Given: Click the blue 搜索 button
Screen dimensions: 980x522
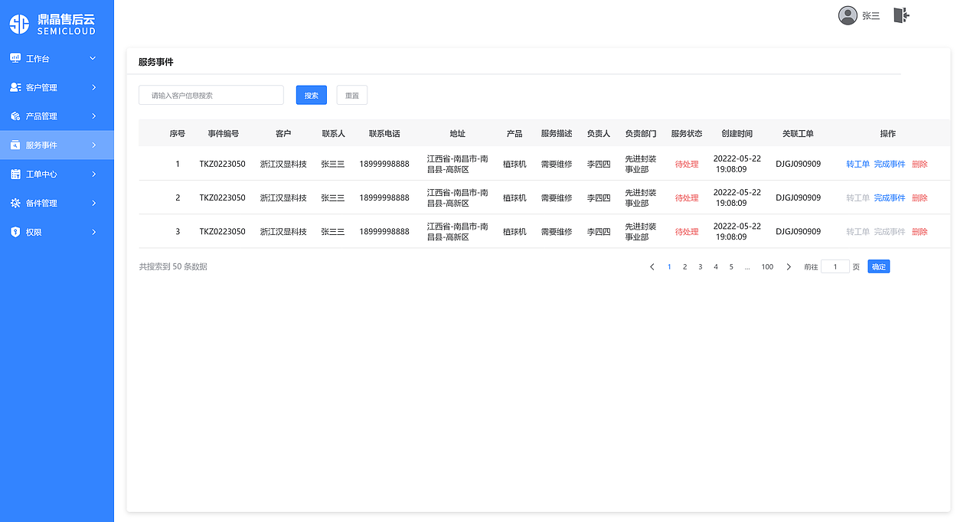Looking at the screenshot, I should [x=312, y=95].
